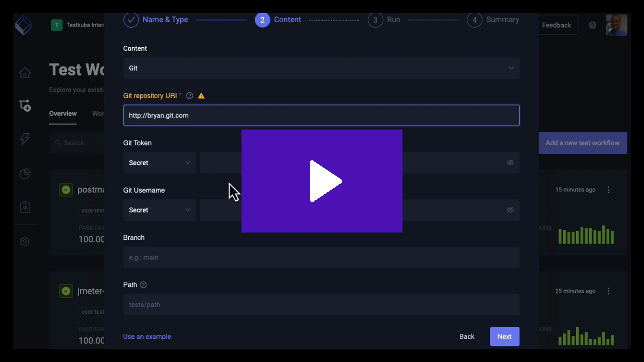Open the Test Workflows sidebar icon
This screenshot has height=362, width=644.
25,105
